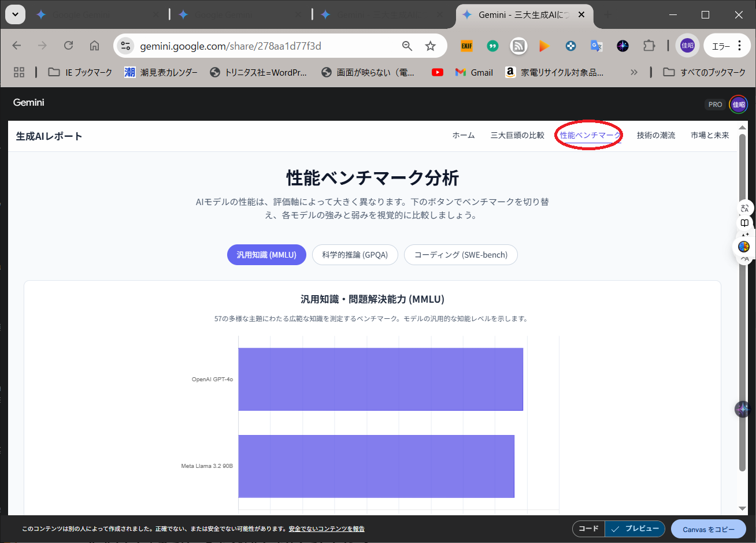Switch to 科学的推論 (GPQA) benchmark

[x=355, y=255]
